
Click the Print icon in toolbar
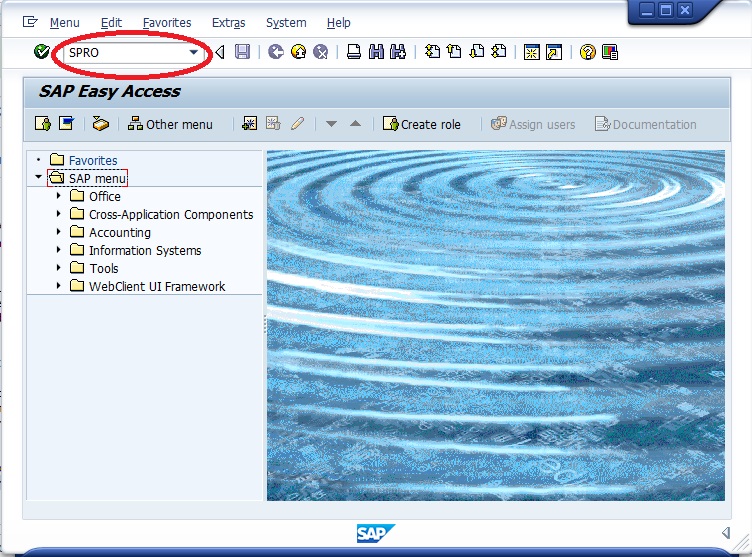click(x=354, y=51)
